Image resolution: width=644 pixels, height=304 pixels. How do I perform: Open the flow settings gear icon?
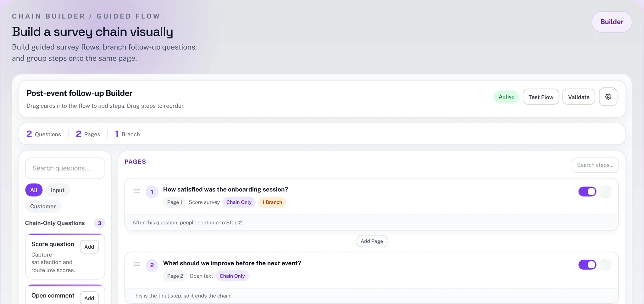[608, 97]
